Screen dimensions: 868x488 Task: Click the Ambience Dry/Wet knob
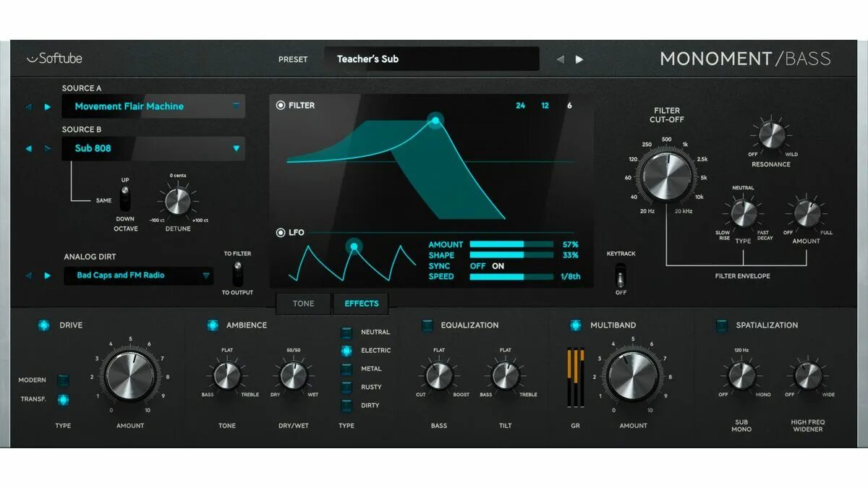click(293, 375)
